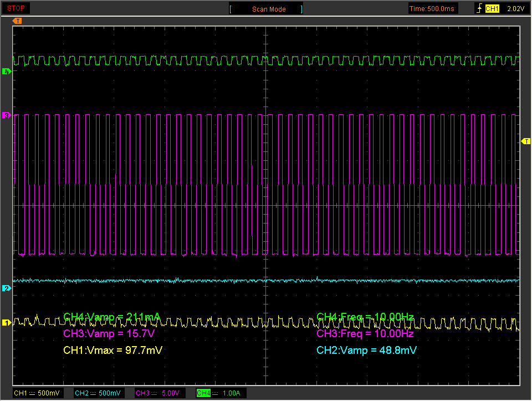532x401 pixels.
Task: Select the CH4 1.00A tab at bottom
Action: tap(222, 393)
